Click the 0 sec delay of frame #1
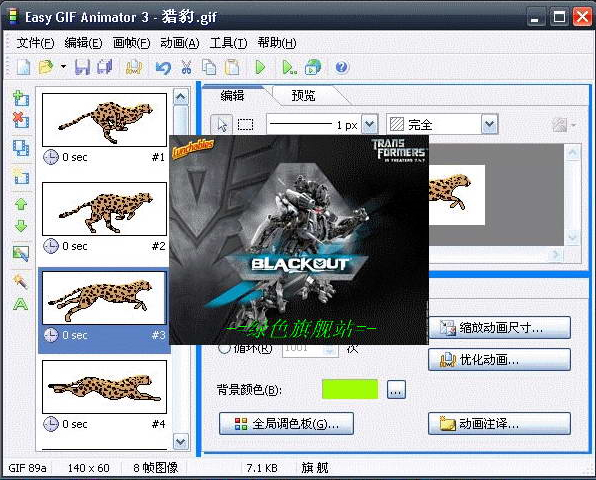 [75, 157]
